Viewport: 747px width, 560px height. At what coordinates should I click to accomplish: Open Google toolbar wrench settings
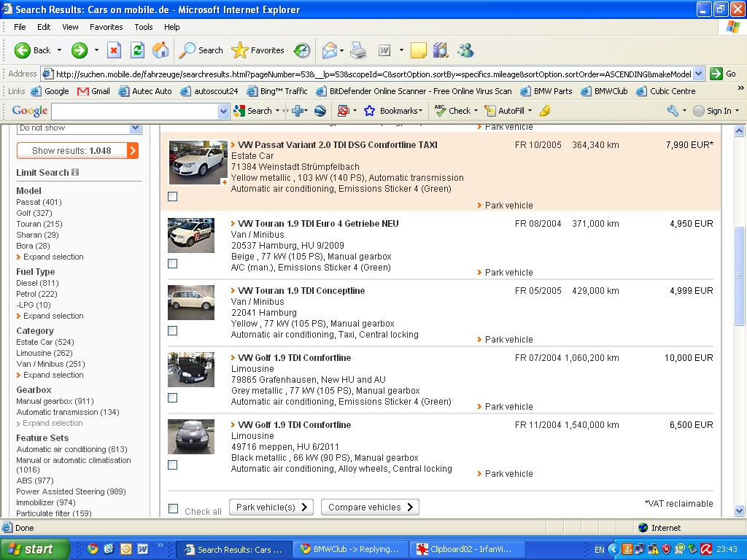[x=673, y=111]
